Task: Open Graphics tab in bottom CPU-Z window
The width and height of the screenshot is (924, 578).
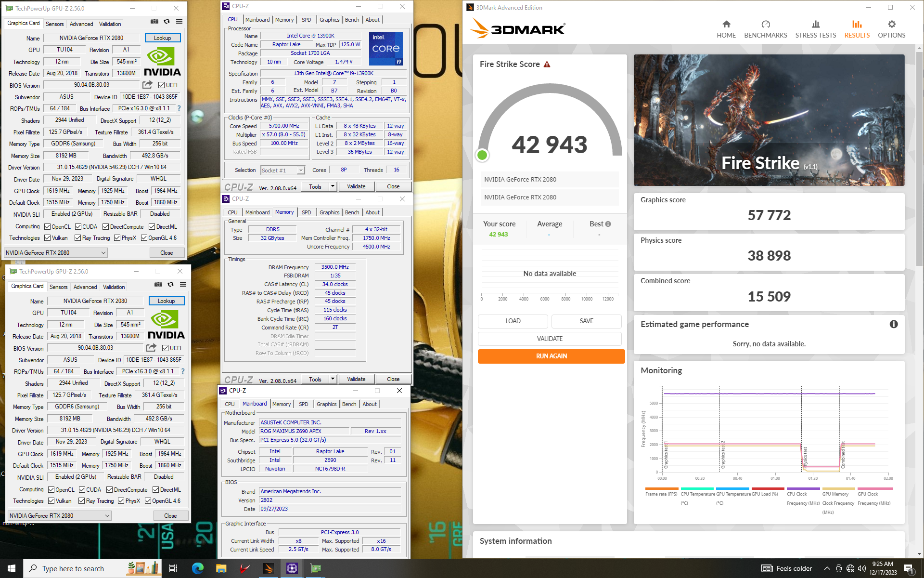Action: click(x=327, y=404)
